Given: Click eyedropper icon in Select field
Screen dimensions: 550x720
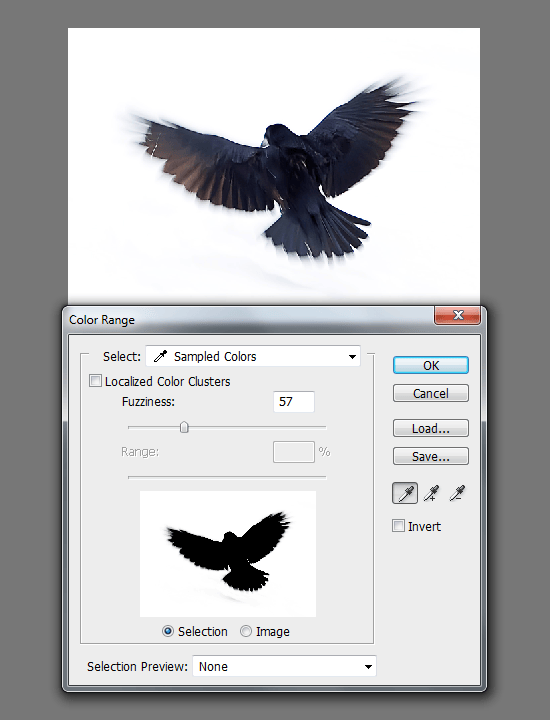Looking at the screenshot, I should [x=160, y=356].
